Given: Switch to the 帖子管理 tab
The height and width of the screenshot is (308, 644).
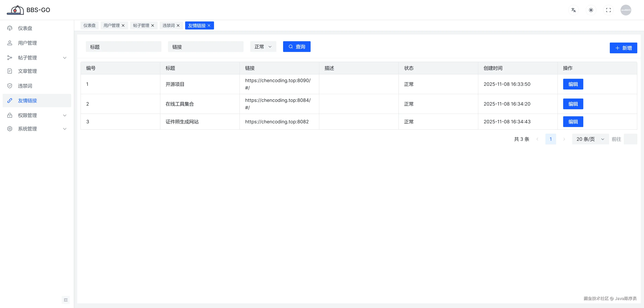Looking at the screenshot, I should point(141,25).
